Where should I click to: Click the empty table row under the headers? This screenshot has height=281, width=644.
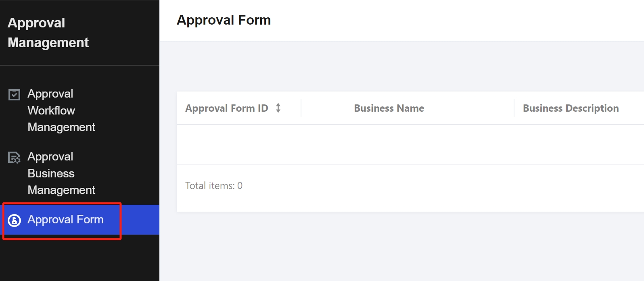pos(410,145)
